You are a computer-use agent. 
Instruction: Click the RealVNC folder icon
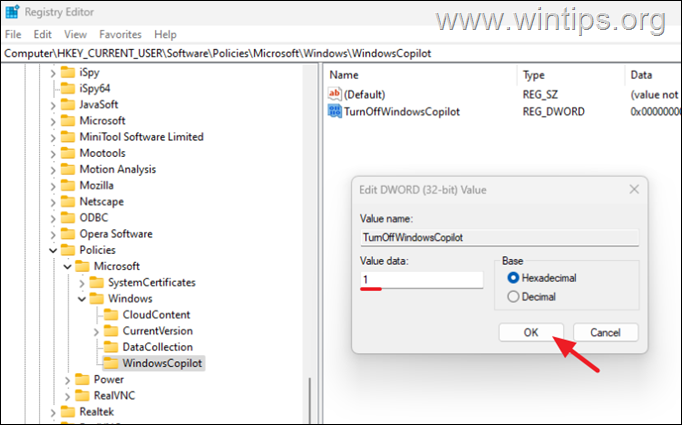[x=82, y=395]
